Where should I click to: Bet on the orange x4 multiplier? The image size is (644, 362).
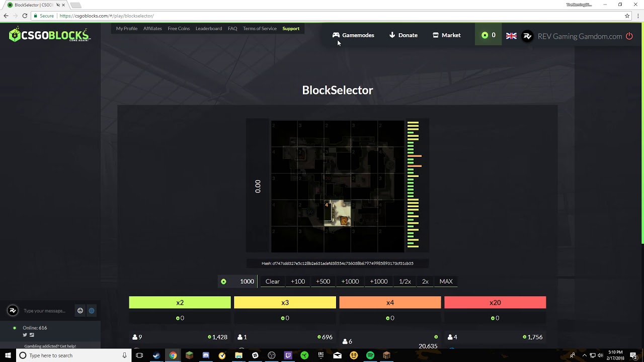point(390,303)
